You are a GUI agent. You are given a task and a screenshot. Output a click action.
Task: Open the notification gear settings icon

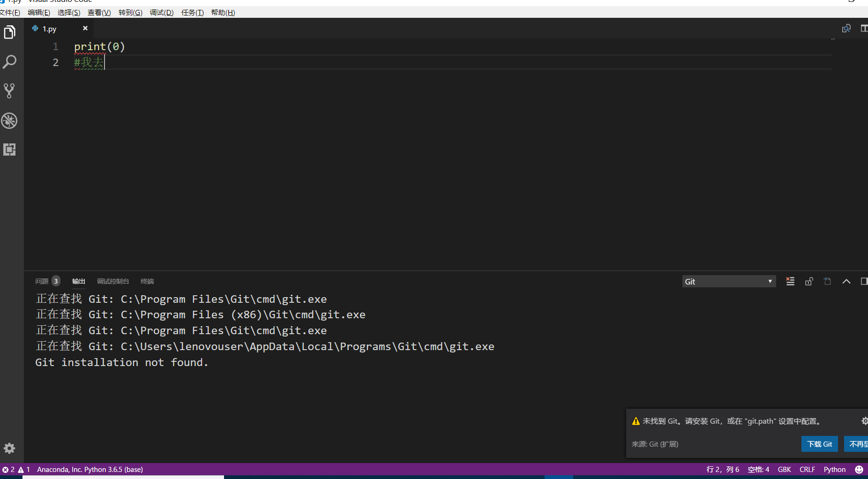pyautogui.click(x=865, y=421)
